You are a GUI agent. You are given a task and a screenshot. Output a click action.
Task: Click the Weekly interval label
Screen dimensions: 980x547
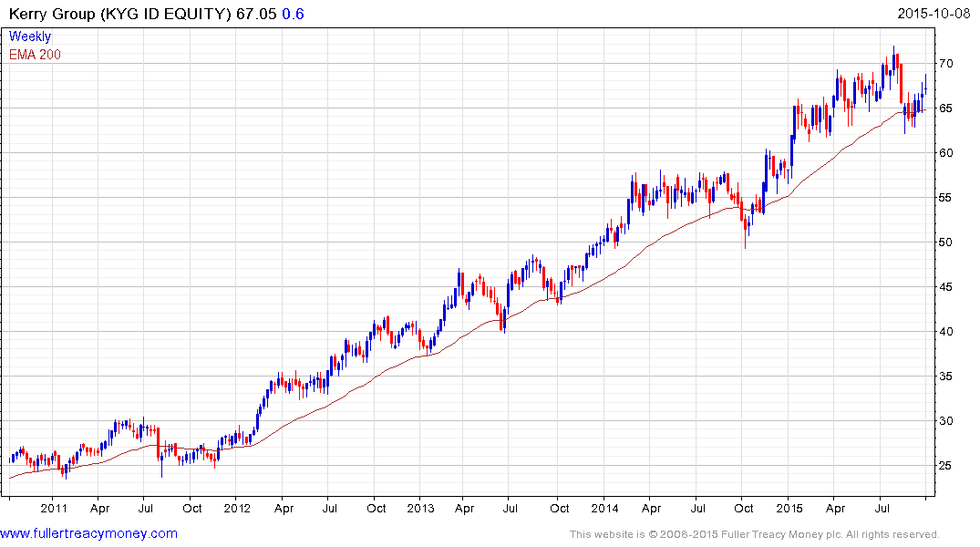pyautogui.click(x=30, y=36)
